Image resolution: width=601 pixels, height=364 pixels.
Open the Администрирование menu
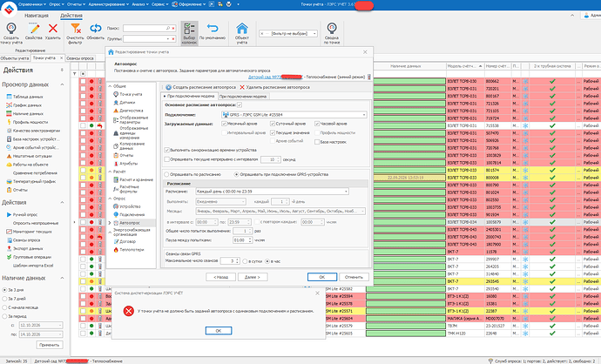coord(108,4)
